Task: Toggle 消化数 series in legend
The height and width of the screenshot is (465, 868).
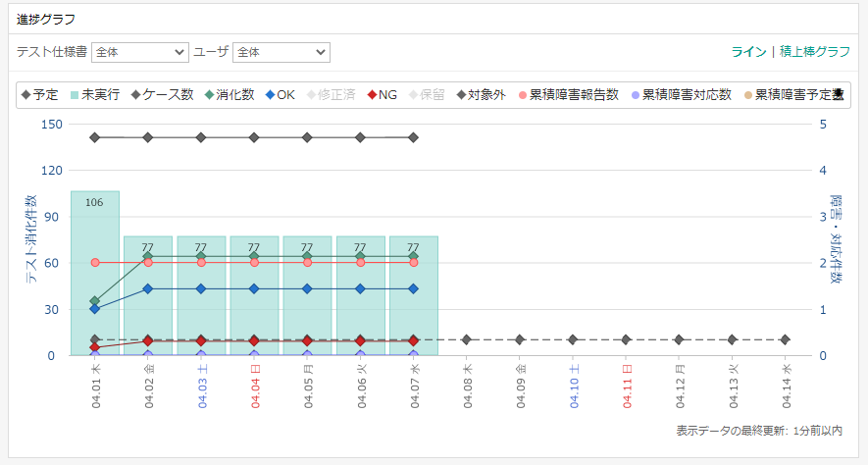Action: coord(230,94)
